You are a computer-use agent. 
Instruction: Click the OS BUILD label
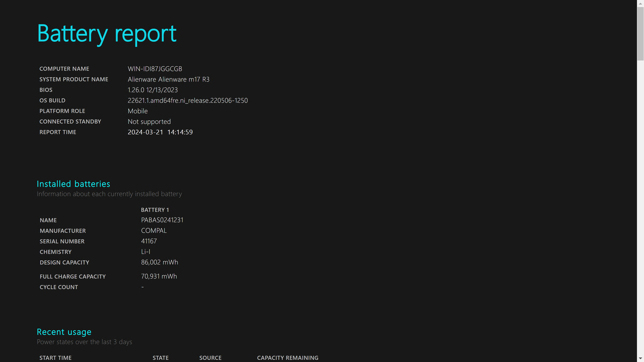tap(52, 101)
